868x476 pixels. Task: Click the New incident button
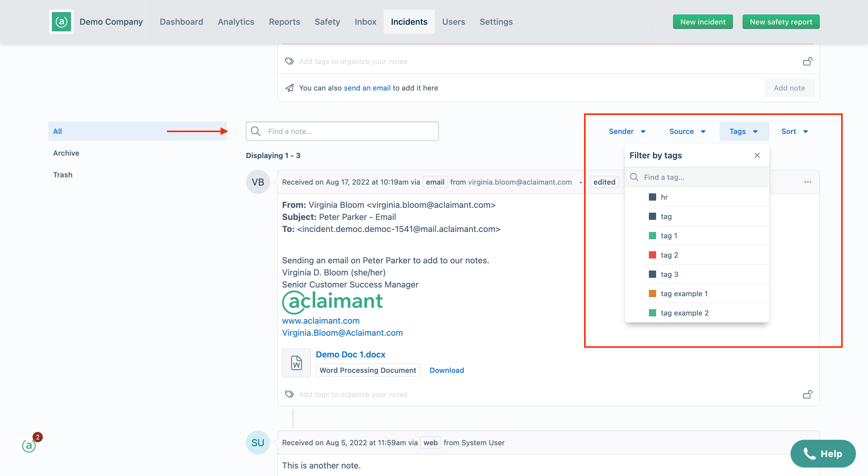pyautogui.click(x=703, y=22)
